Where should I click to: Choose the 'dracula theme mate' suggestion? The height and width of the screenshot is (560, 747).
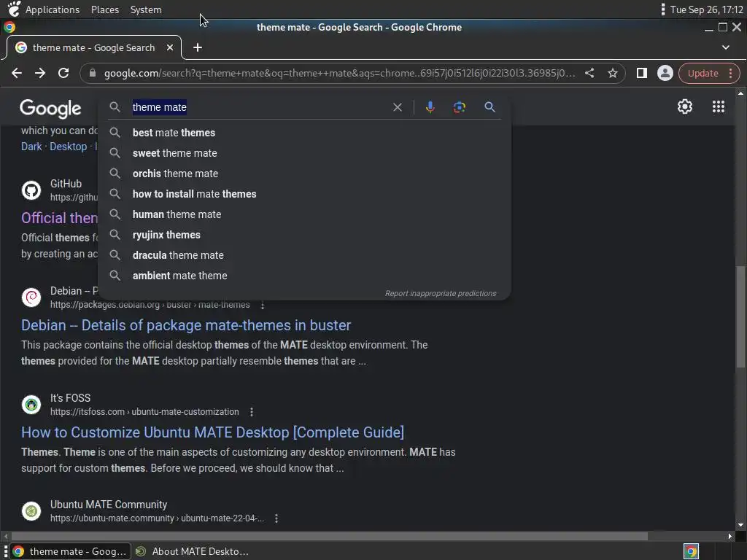pyautogui.click(x=305, y=256)
